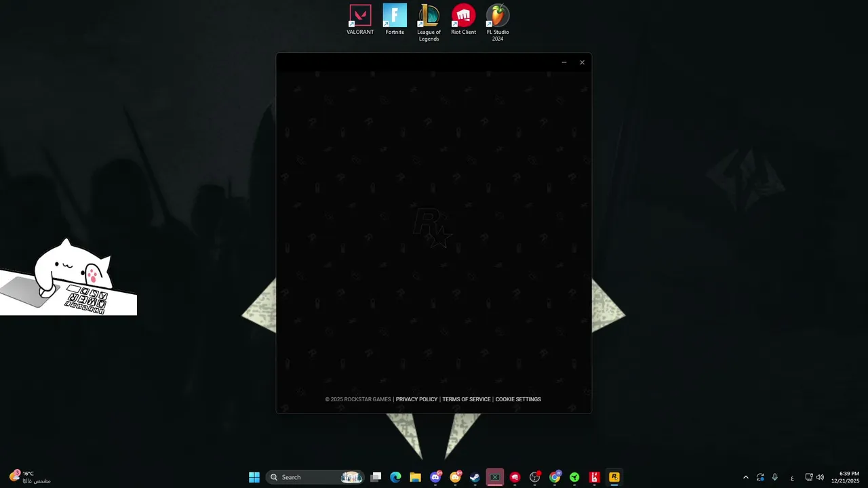
Task: Click the microphone tray icon
Action: [x=774, y=477]
